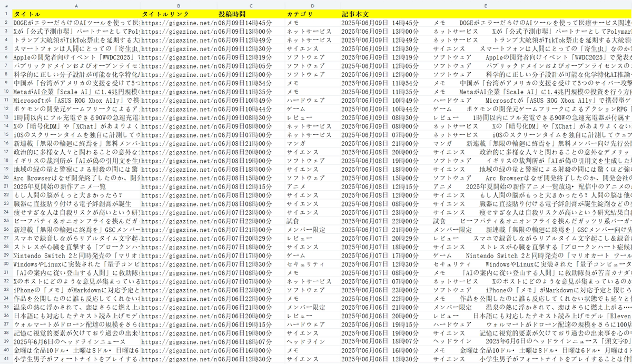632x364 pixels.
Task: Select title cell starting 小学生男子がフォートナイト
Action: 76,358
